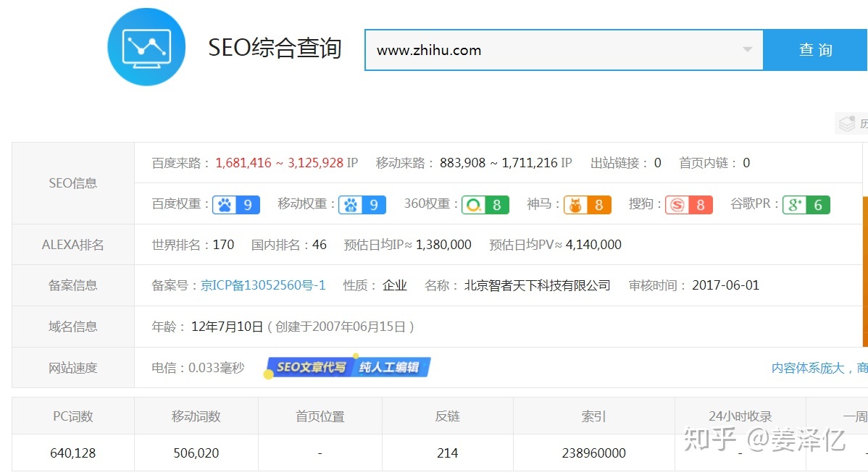Click the history stack icon at right edge
The width and height of the screenshot is (868, 475).
847,123
